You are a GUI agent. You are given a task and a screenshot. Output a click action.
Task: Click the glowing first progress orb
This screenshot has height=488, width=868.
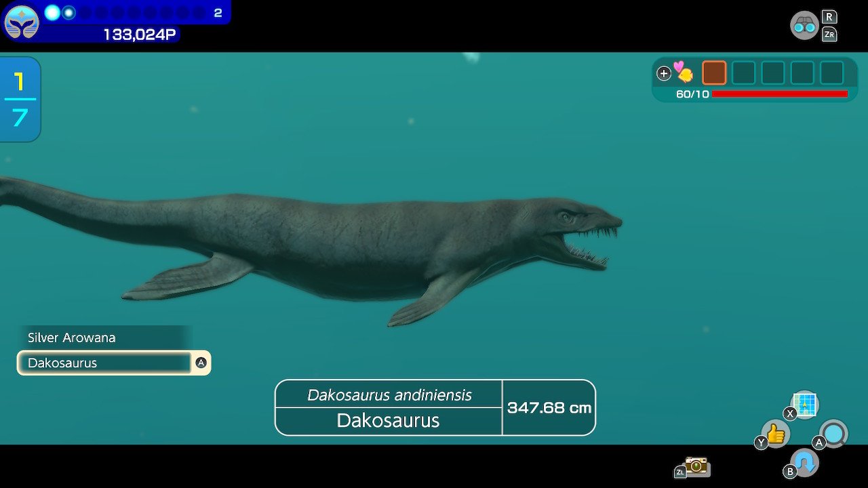[52, 12]
